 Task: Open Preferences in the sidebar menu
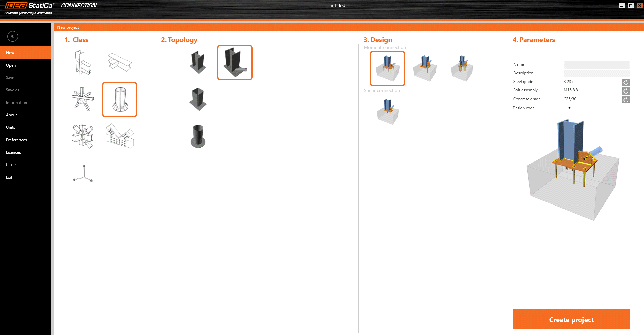tap(26, 140)
